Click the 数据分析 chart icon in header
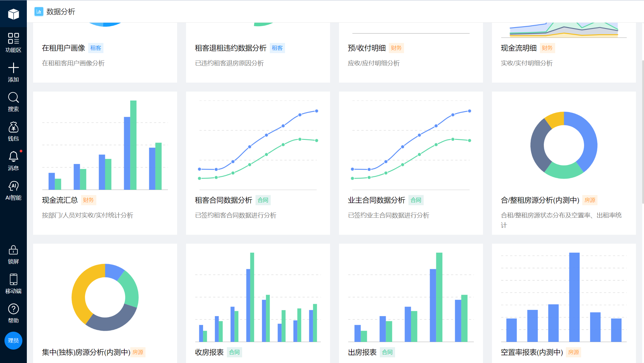Image resolution: width=644 pixels, height=363 pixels. 39,12
